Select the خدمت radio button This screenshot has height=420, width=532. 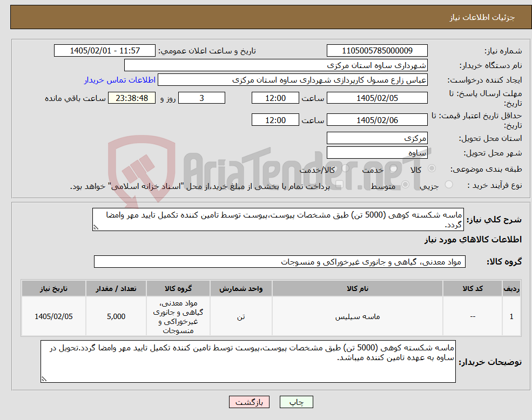pyautogui.click(x=394, y=168)
